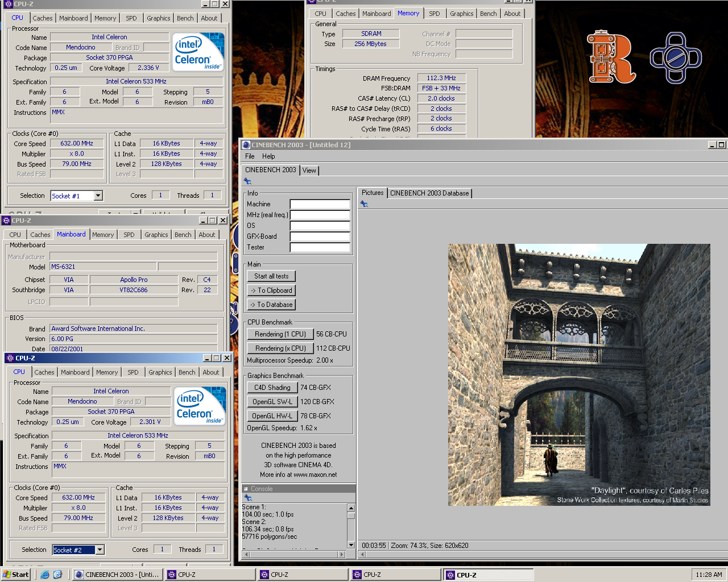Select the Pictures tab
Screen dimensions: 728x582
(x=373, y=193)
